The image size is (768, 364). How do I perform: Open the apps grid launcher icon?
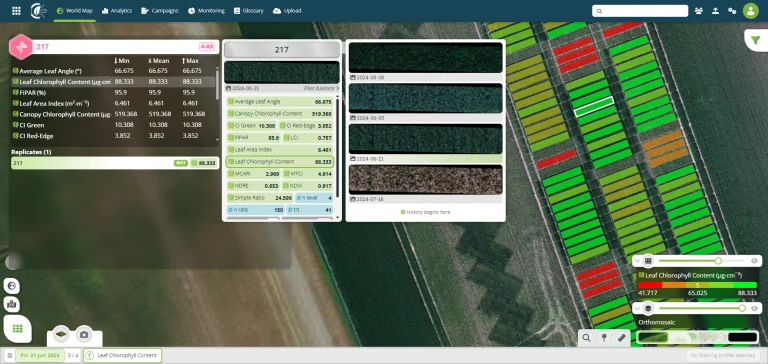pyautogui.click(x=16, y=11)
